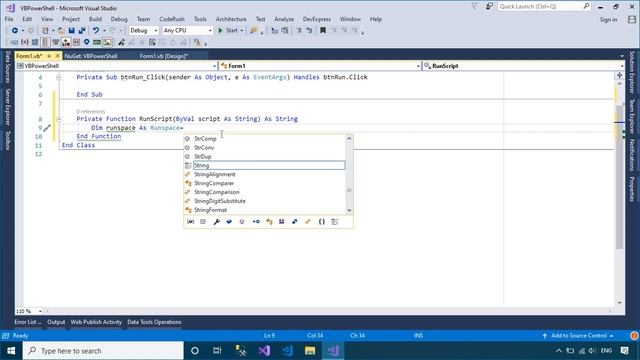Open the Project menu
Screen dimensions: 640x360
pyautogui.click(x=71, y=19)
